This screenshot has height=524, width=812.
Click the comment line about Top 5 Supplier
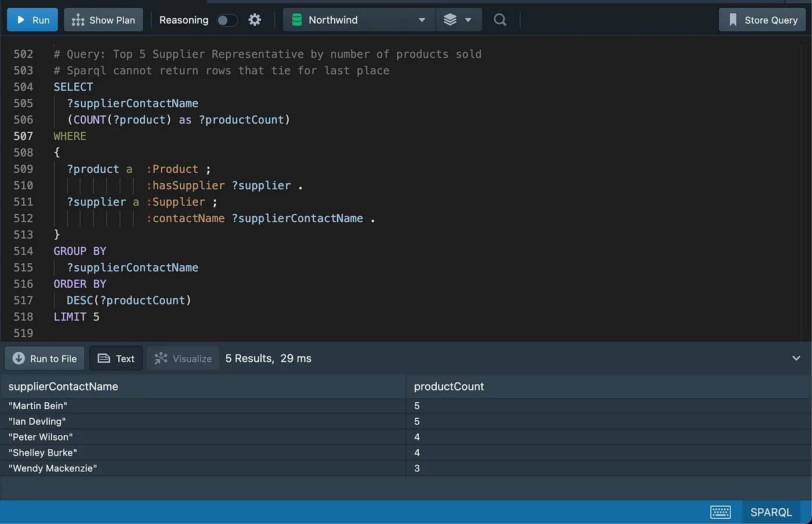(267, 54)
